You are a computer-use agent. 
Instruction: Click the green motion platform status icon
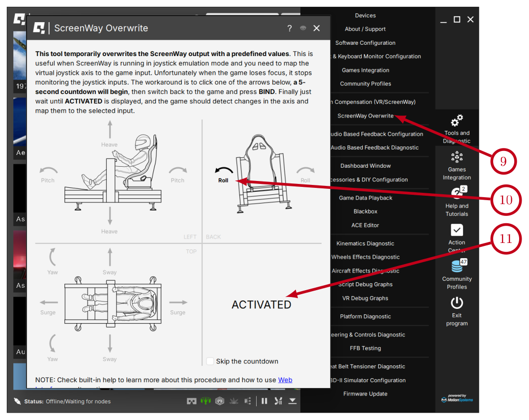coord(206,401)
